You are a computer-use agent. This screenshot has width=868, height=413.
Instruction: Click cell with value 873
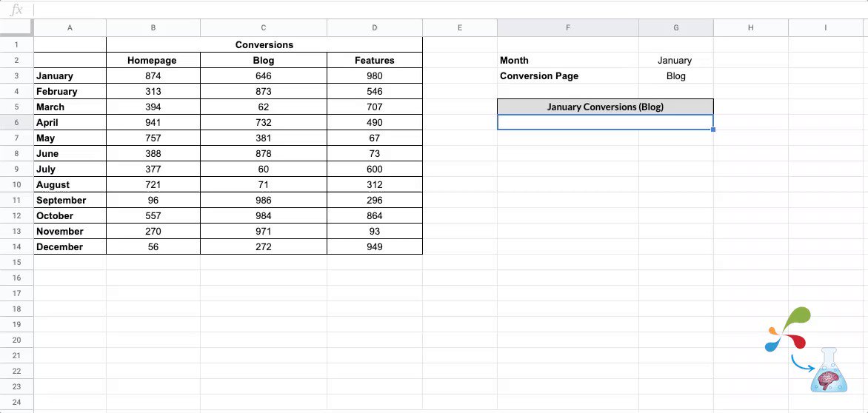pos(264,91)
